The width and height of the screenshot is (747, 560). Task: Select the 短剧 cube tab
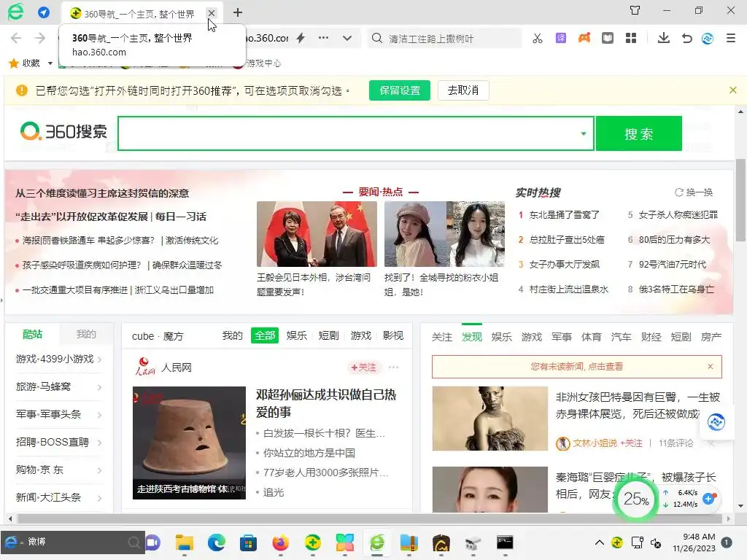328,335
